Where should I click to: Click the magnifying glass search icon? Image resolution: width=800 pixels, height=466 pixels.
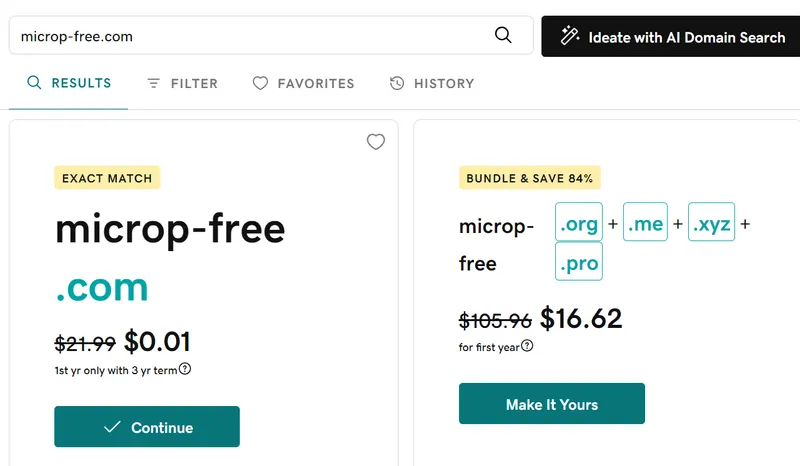(x=504, y=36)
